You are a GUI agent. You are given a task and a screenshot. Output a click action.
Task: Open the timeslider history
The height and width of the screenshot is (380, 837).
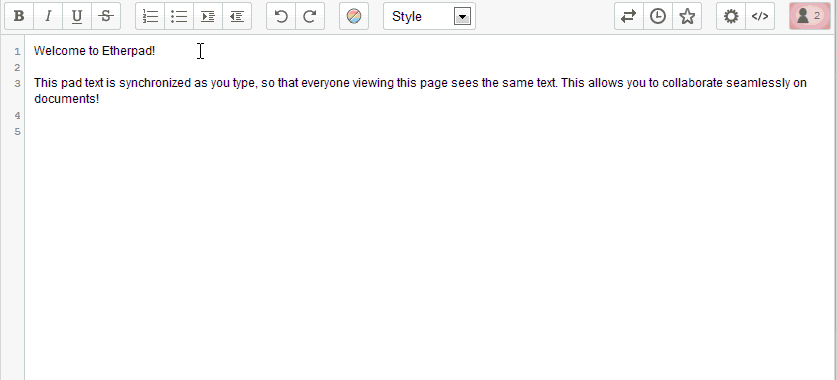pyautogui.click(x=658, y=16)
